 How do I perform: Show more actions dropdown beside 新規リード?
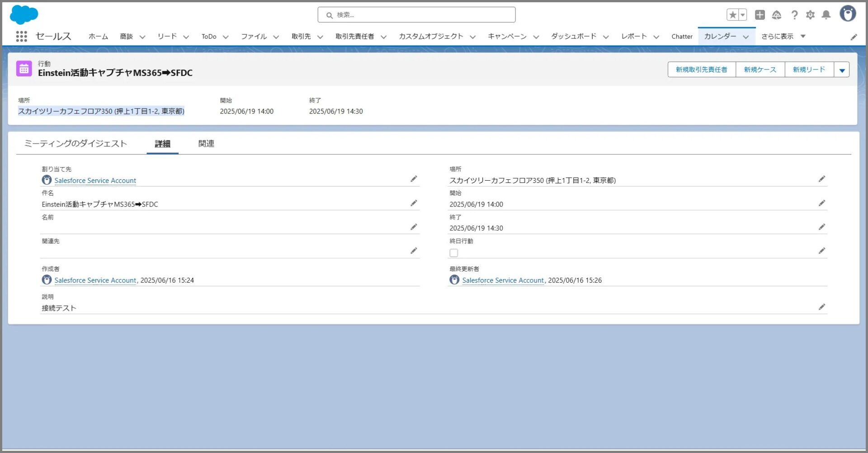(842, 70)
